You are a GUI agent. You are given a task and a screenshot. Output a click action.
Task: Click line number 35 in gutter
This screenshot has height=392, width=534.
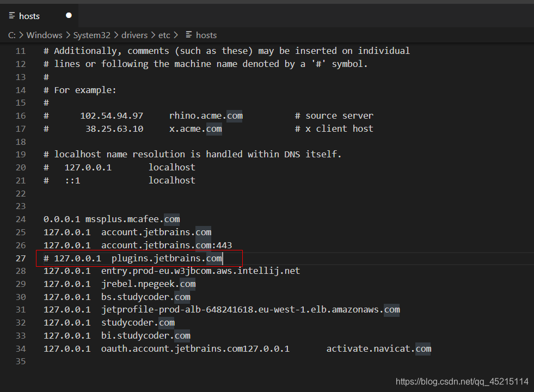pos(21,362)
